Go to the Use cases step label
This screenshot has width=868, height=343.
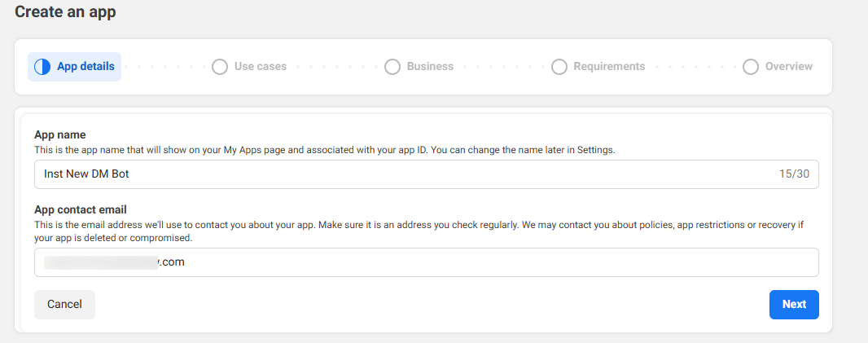(261, 67)
